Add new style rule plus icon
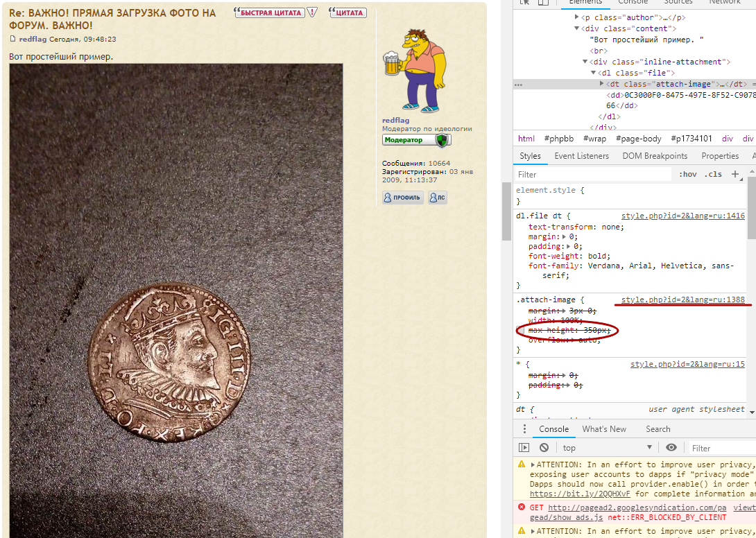756x538 pixels. [734, 174]
